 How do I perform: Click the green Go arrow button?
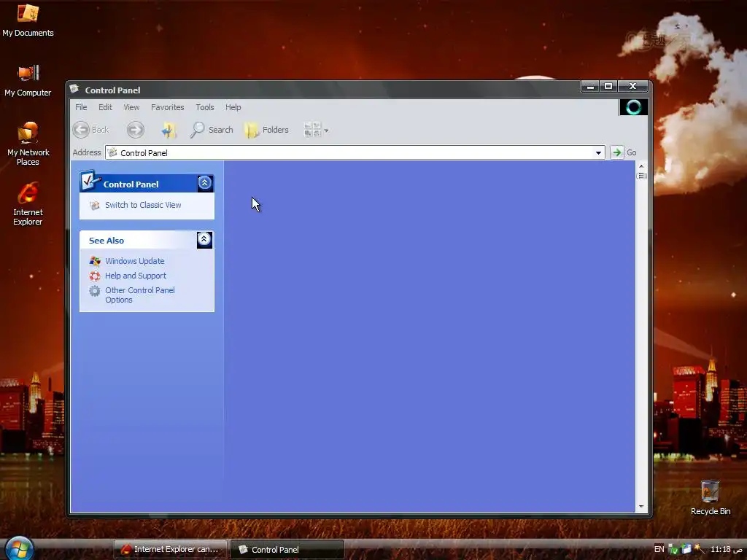617,152
